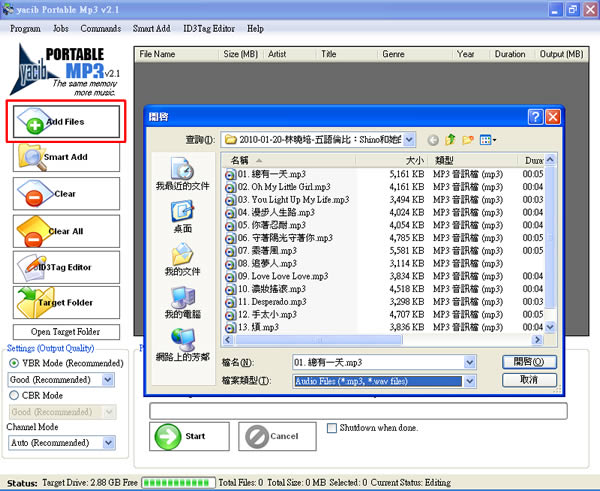The width and height of the screenshot is (600, 491).
Task: Open My Recent Documents shortcut 我最近的文件
Action: point(183,174)
